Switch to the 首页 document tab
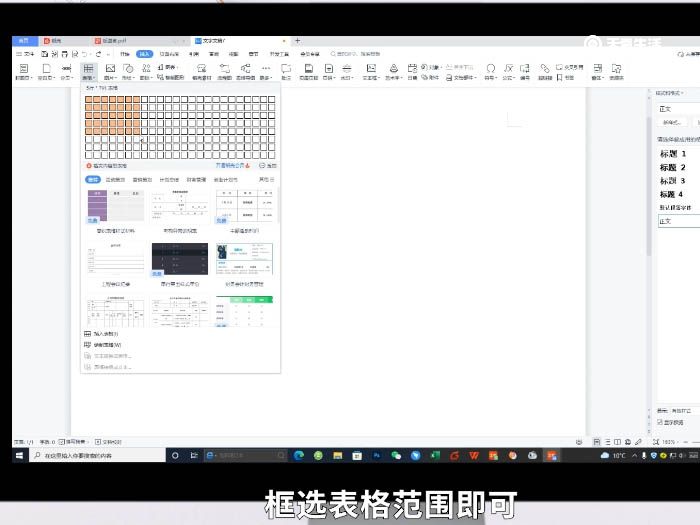This screenshot has width=700, height=525. [x=24, y=41]
